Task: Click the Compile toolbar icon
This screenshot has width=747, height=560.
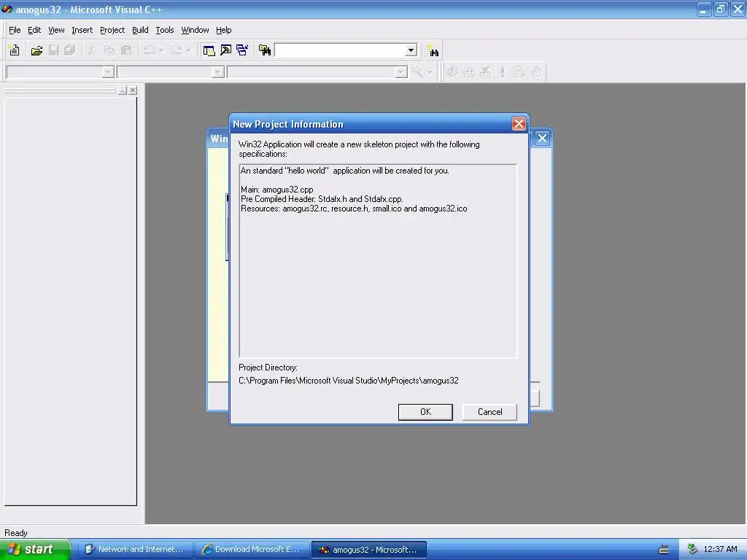Action: pos(452,72)
